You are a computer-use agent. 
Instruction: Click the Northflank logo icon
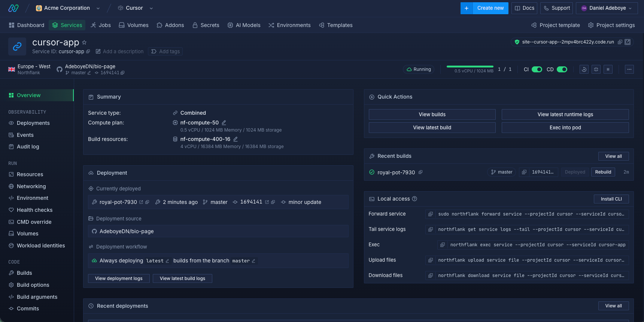coord(13,8)
